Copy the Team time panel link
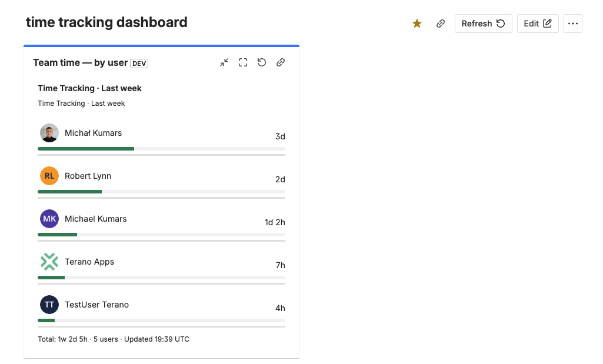This screenshot has width=603, height=364. 281,62
